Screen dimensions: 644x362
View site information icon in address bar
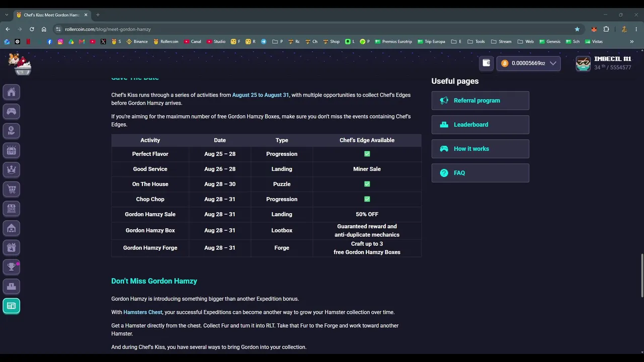tap(58, 29)
